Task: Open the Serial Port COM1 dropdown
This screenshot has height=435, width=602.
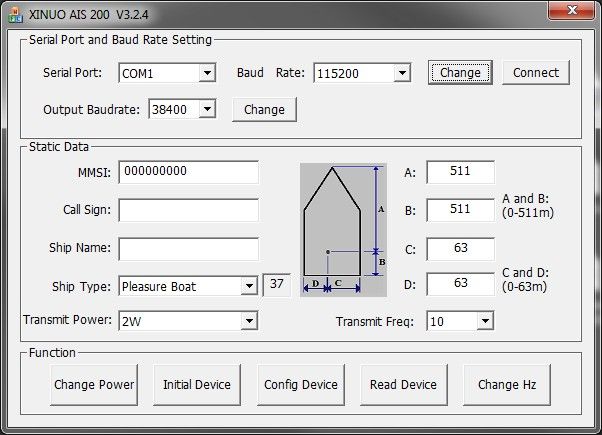Action: click(x=207, y=73)
